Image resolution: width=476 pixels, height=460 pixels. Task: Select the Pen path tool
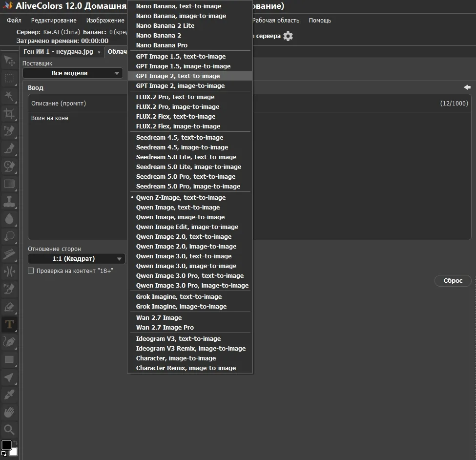pos(9,342)
